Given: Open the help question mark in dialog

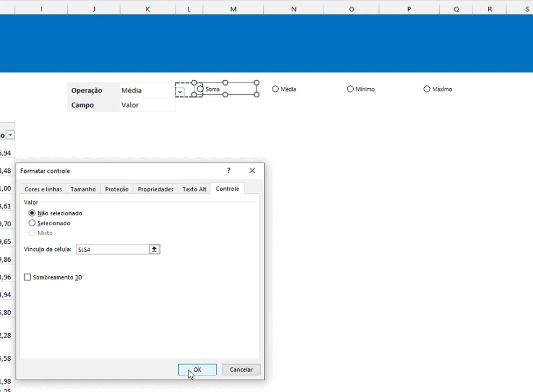Looking at the screenshot, I should (229, 171).
